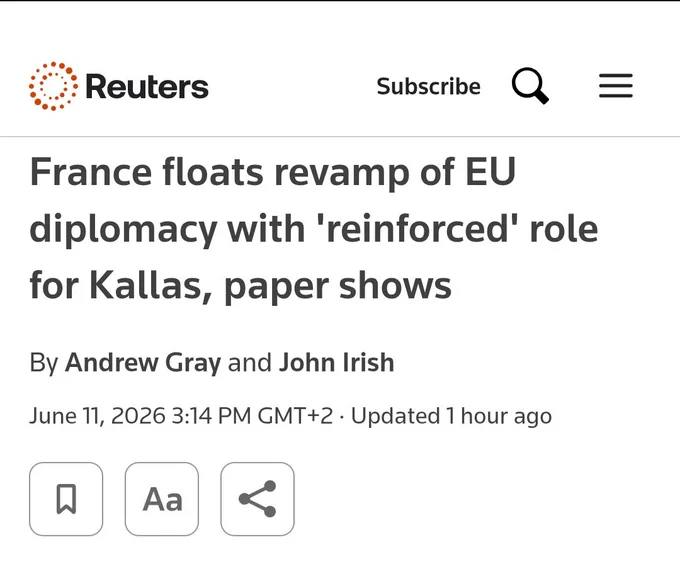Expand the site navigation menu
Screen dimensions: 680x564
pyautogui.click(x=616, y=86)
